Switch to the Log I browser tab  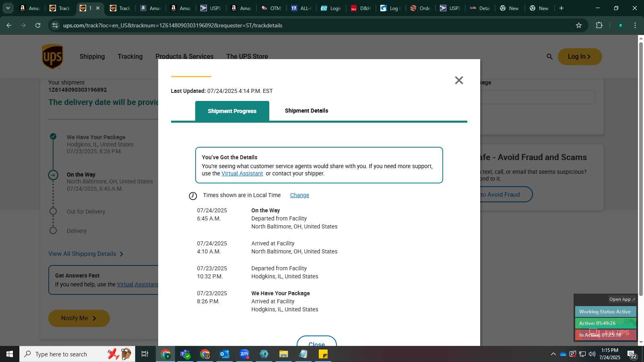[391, 8]
